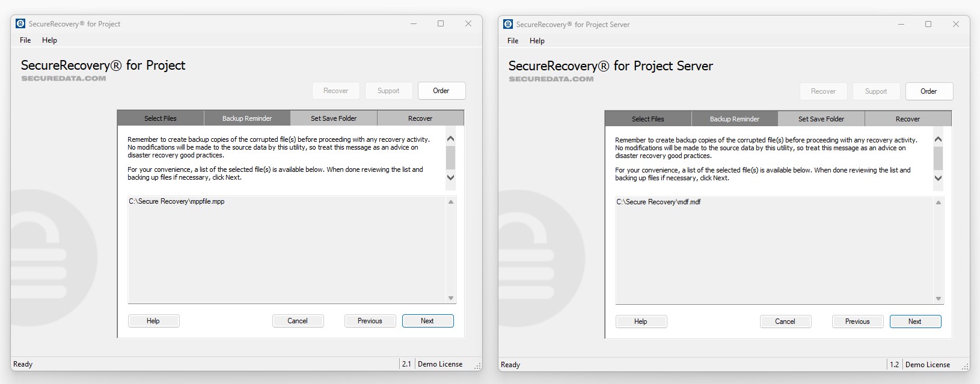980x384 pixels.
Task: Click Cancel button in Project window
Action: point(298,321)
